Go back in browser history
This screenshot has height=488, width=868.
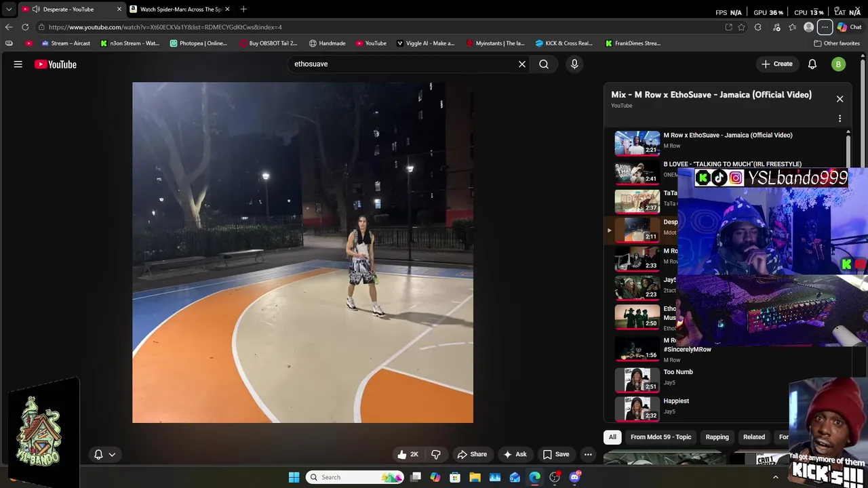point(9,27)
